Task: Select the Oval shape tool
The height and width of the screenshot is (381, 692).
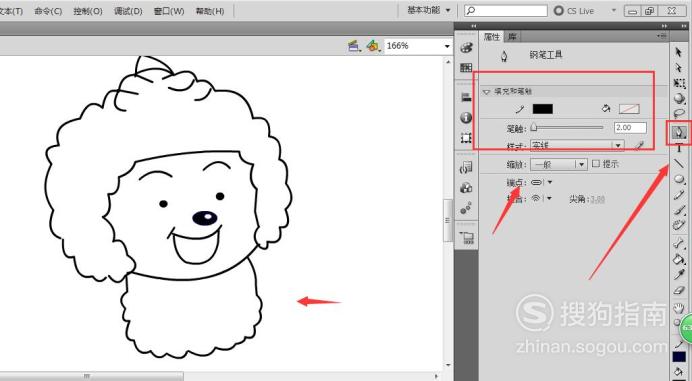Action: (679, 179)
